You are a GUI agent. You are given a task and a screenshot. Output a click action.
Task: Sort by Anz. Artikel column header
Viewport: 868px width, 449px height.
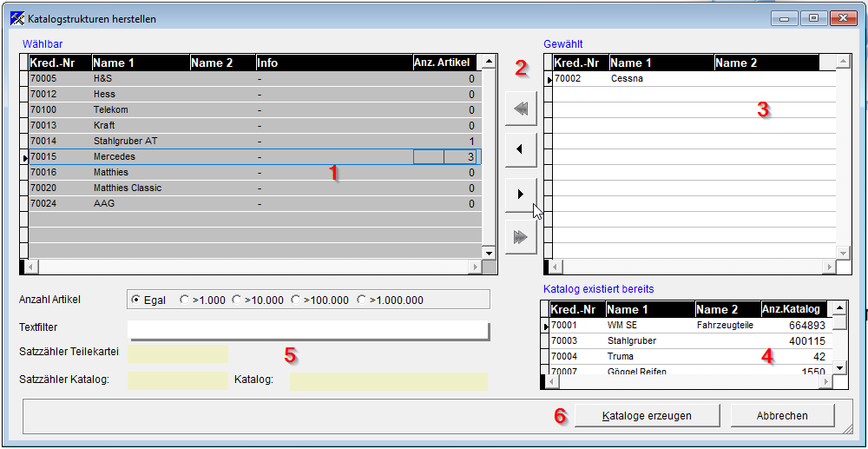(442, 63)
